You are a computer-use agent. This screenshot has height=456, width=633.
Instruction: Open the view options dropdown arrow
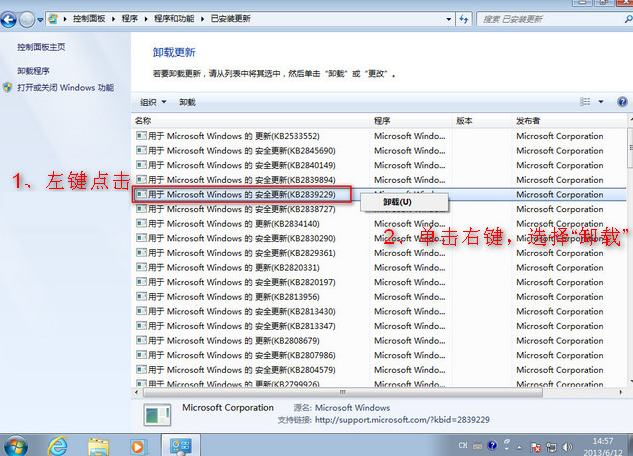[601, 102]
